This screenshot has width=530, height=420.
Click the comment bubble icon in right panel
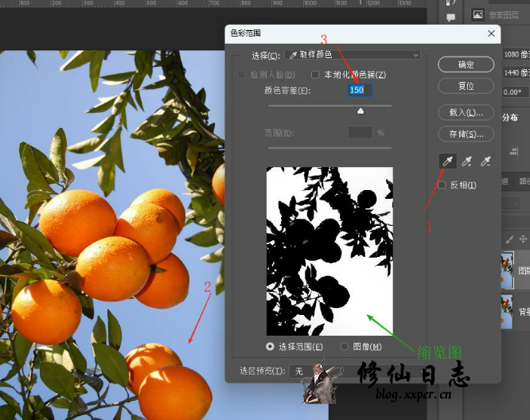(450, 17)
